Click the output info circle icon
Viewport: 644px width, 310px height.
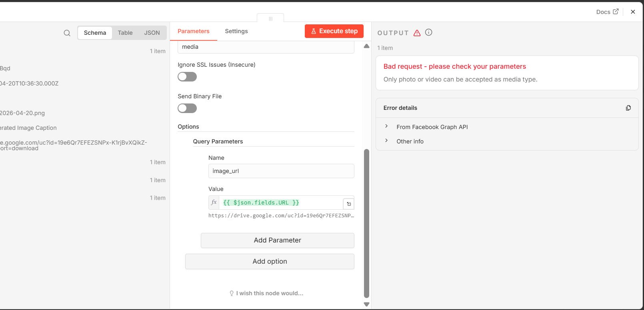[x=428, y=32]
